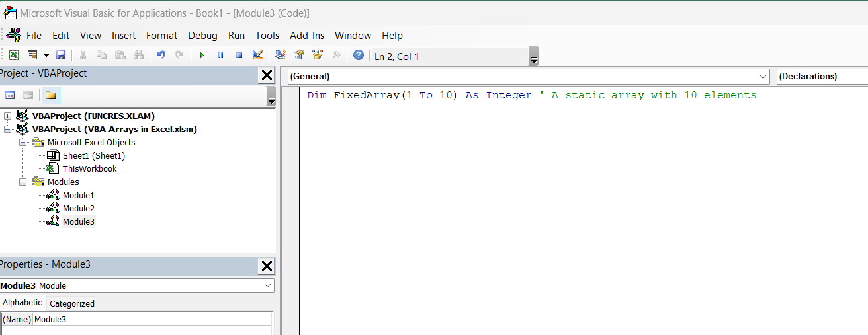Switch to the Categorized properties tab

coord(72,304)
